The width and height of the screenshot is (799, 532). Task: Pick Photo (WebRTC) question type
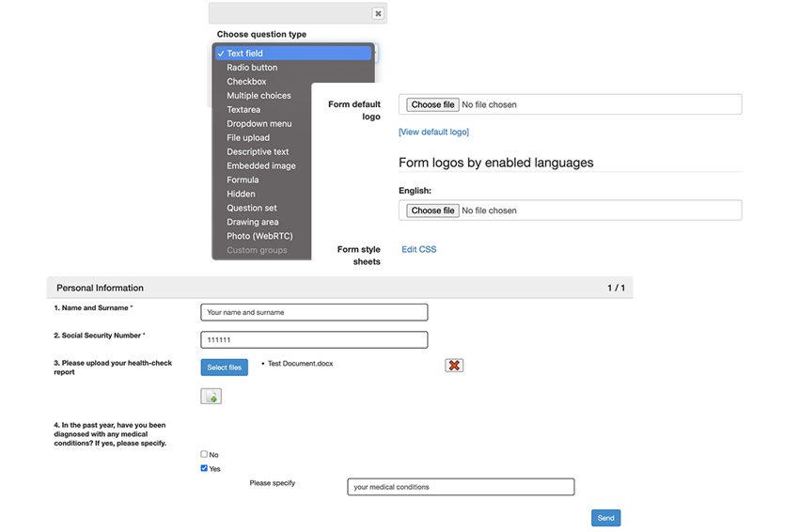[x=259, y=236]
